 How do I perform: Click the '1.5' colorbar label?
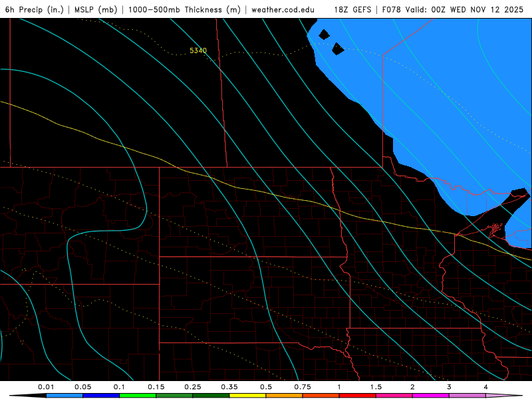[376, 387]
